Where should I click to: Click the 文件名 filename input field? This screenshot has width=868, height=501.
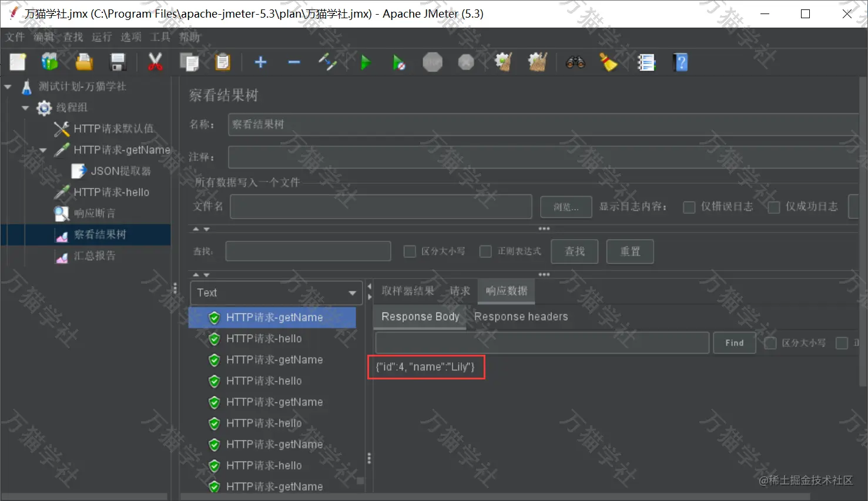[x=381, y=207]
